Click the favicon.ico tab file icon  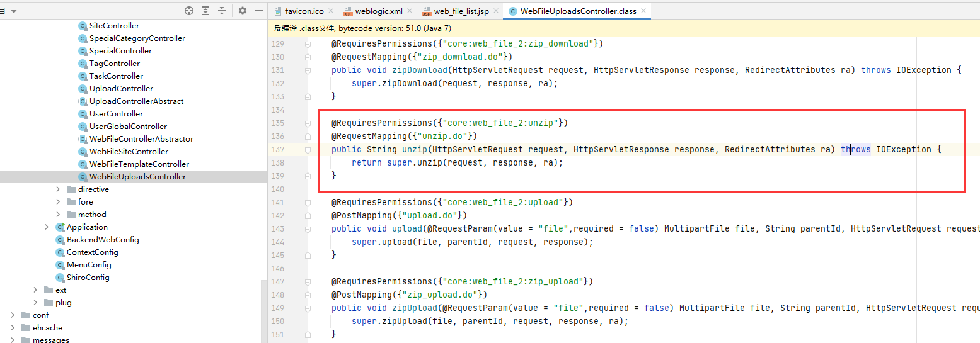pos(278,11)
